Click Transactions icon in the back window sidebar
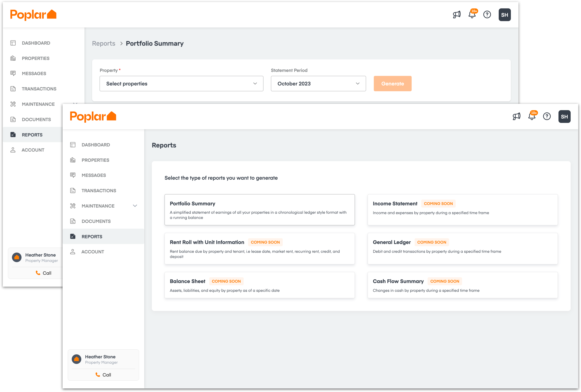 tap(13, 89)
